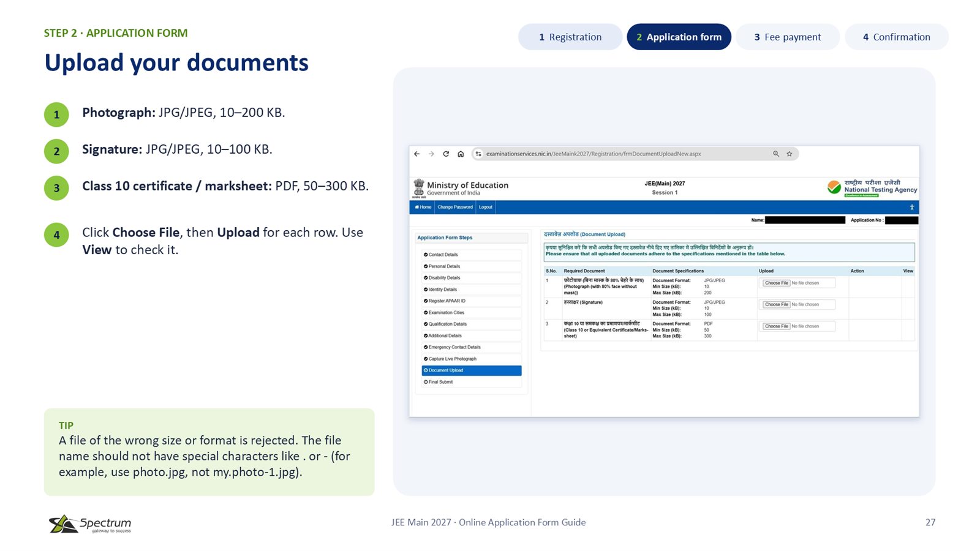Click the Action column header

pos(857,271)
